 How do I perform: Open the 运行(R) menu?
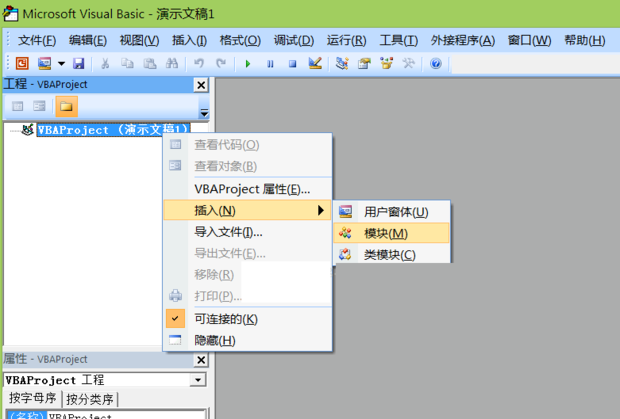346,40
